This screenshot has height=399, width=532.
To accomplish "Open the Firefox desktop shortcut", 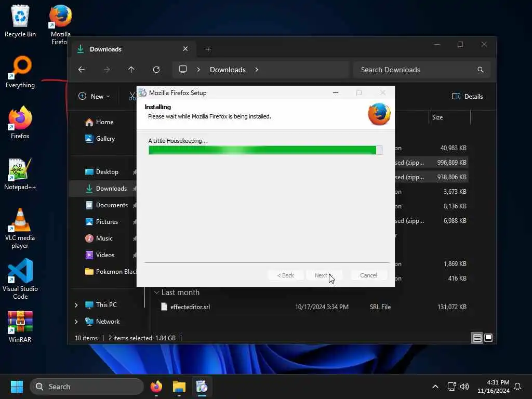I will pos(20,123).
